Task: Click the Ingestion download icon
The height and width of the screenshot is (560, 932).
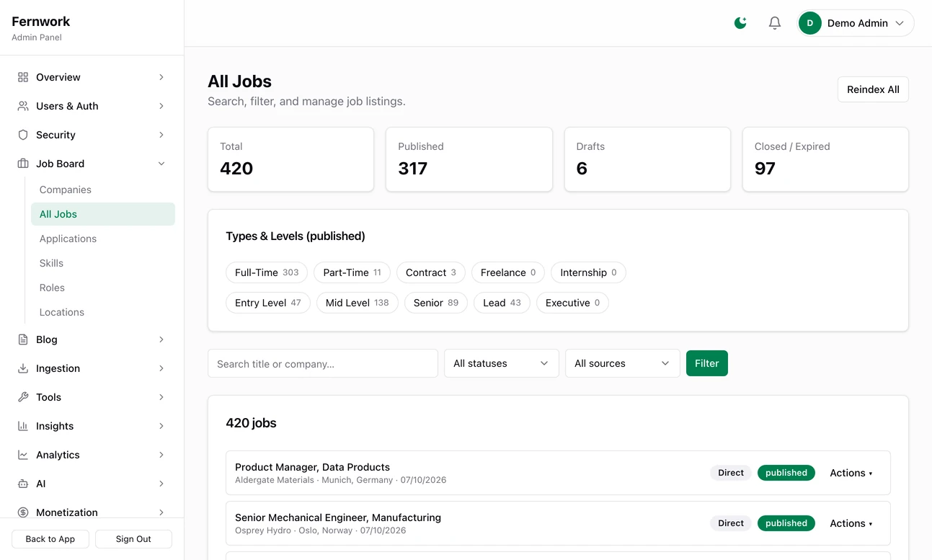Action: point(23,368)
